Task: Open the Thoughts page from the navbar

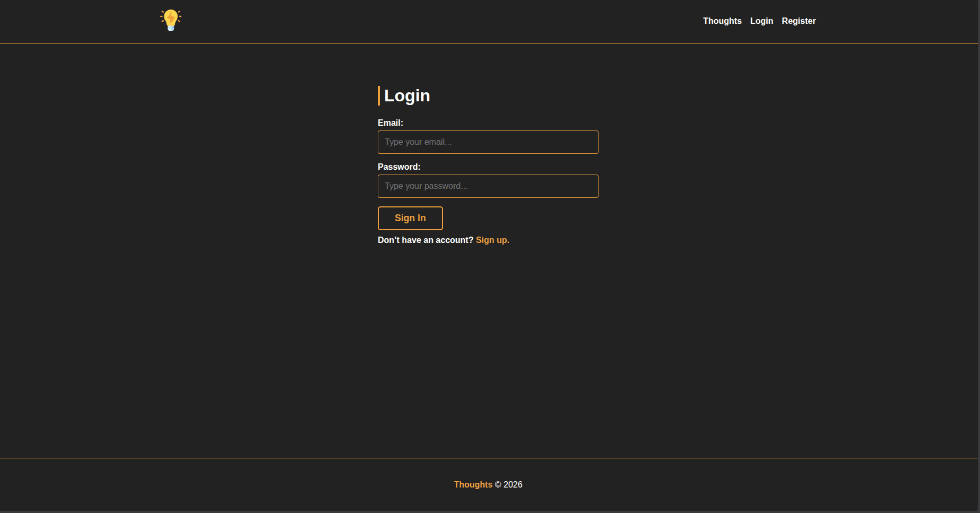Action: (722, 21)
